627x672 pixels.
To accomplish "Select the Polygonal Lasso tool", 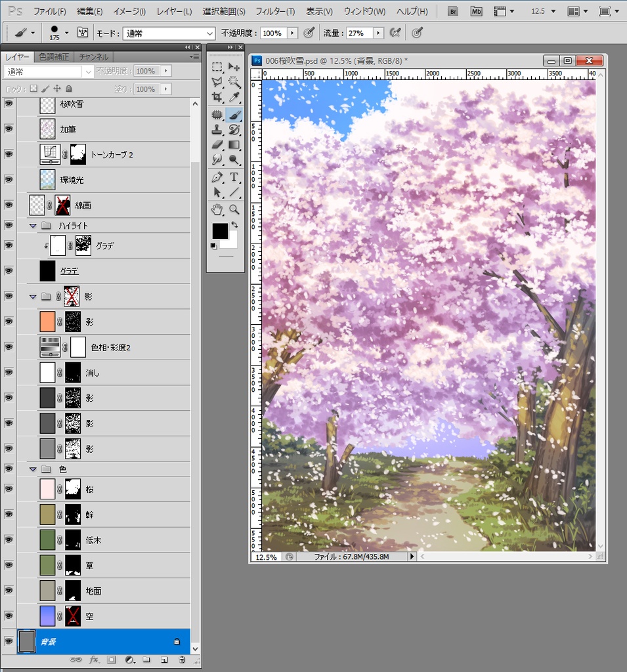I will click(x=217, y=82).
